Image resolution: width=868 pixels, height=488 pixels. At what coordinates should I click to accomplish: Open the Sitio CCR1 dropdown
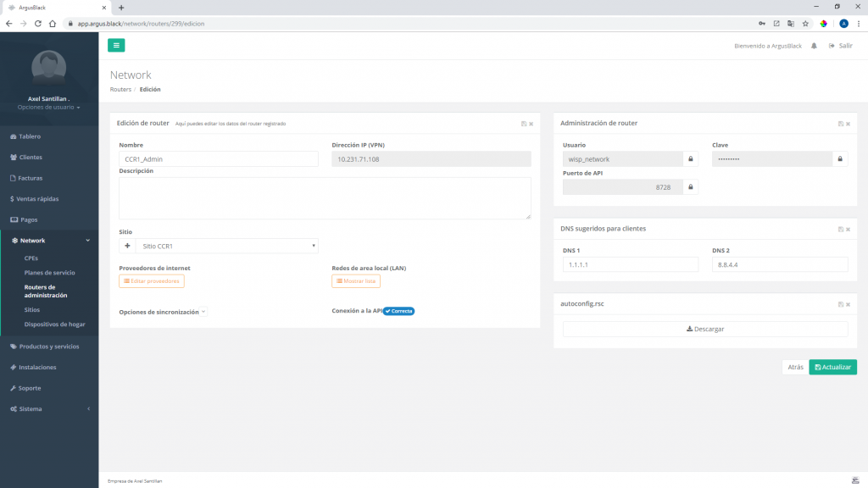pos(227,247)
